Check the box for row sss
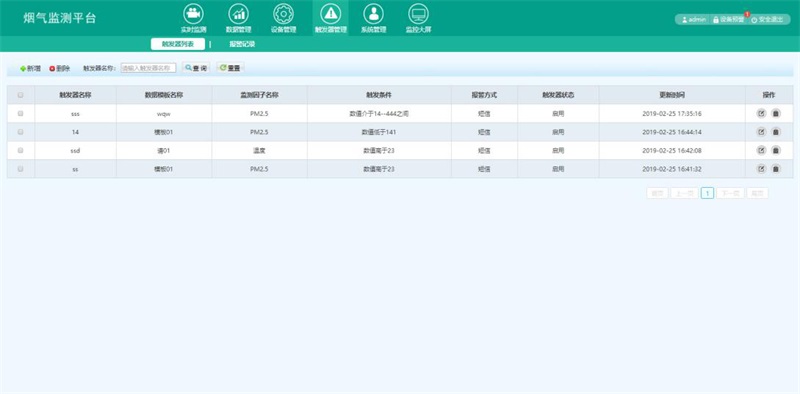Image resolution: width=800 pixels, height=394 pixels. tap(20, 113)
